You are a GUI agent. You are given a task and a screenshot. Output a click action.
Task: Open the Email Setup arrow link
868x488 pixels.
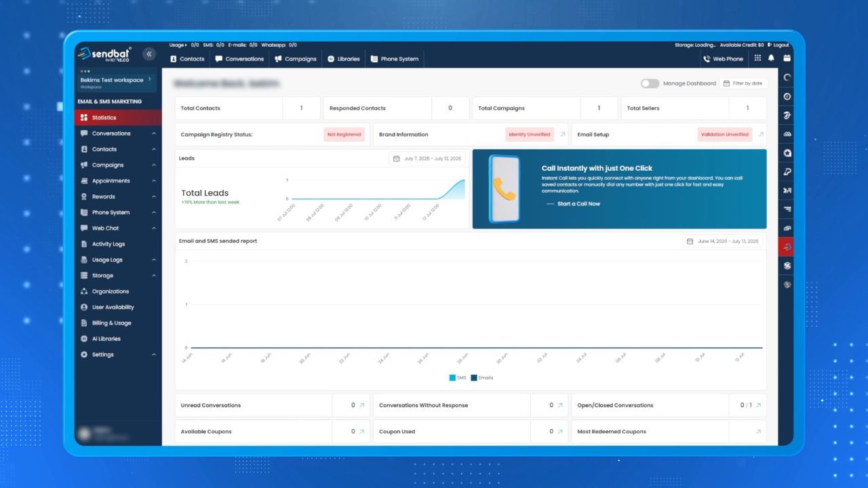click(x=761, y=134)
